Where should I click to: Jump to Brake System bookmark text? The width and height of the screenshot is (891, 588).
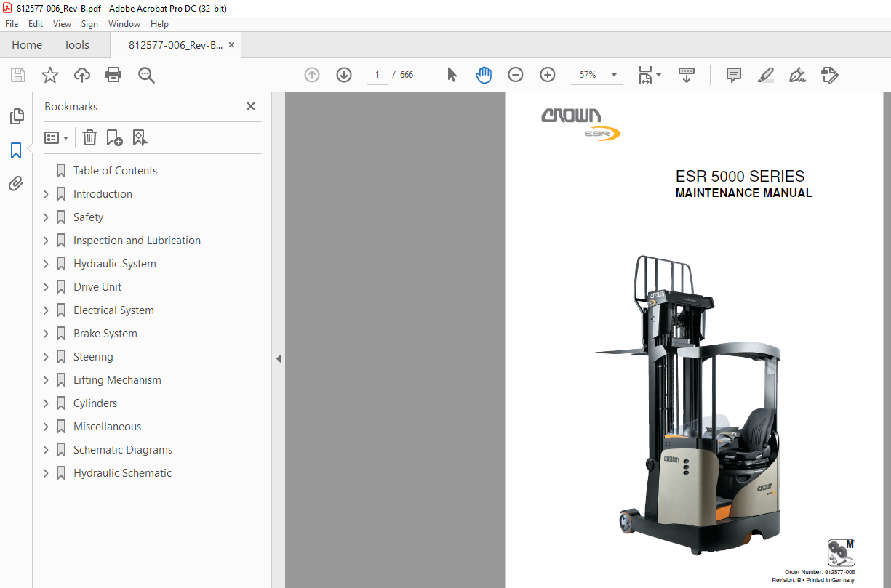(105, 334)
